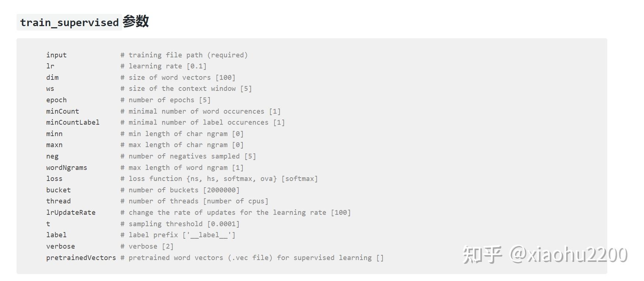Click the dim parameter name
This screenshot has width=644, height=281.
[52, 78]
